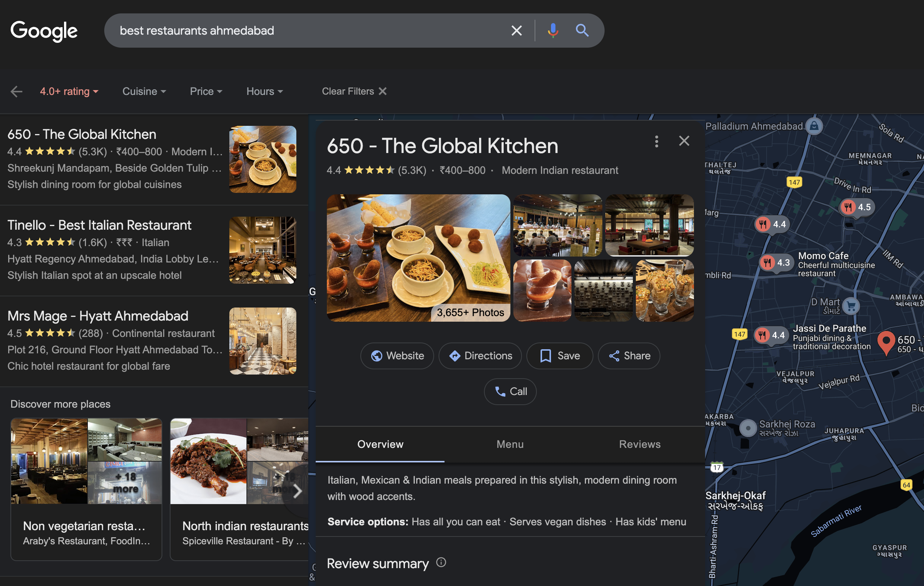Viewport: 924px width, 586px height.
Task: Go back with the left arrow icon
Action: point(16,91)
